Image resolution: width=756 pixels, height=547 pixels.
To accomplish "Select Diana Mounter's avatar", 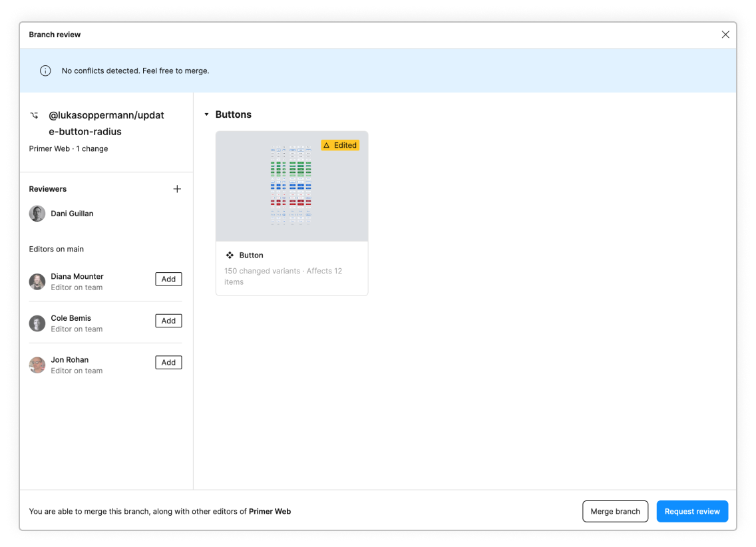I will point(37,281).
